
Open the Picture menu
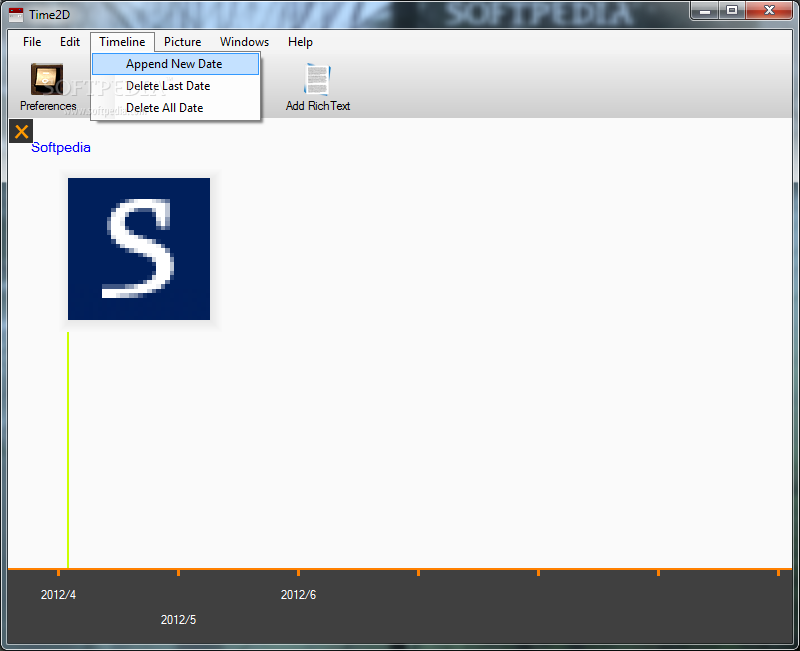click(x=183, y=42)
